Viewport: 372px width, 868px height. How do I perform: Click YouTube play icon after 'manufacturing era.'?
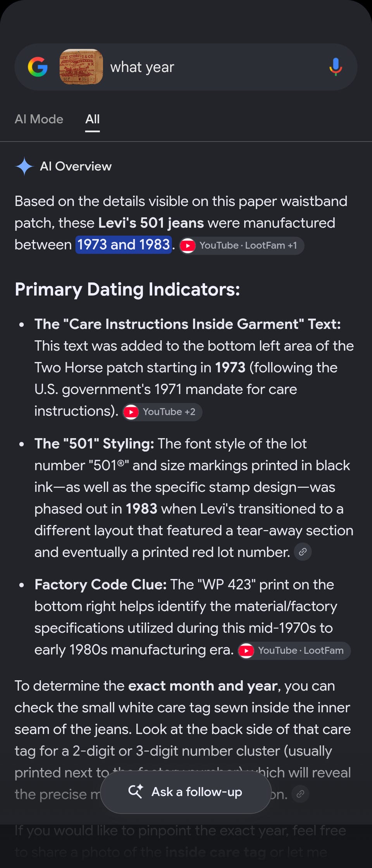(246, 651)
